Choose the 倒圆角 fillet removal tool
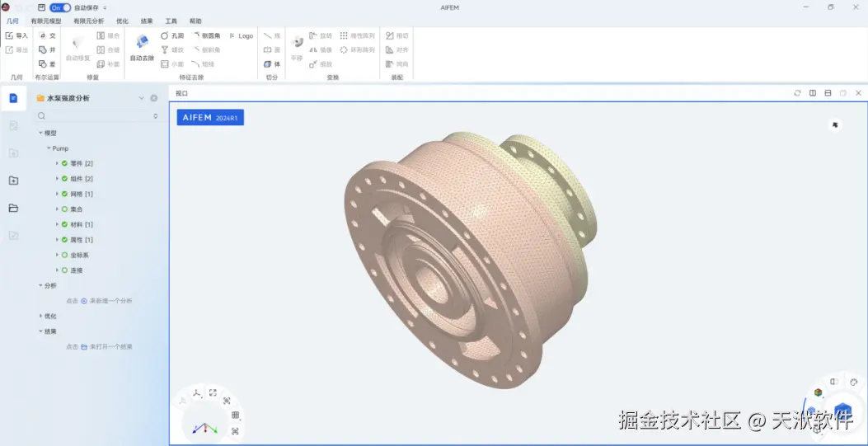The width and height of the screenshot is (868, 446). click(206, 35)
